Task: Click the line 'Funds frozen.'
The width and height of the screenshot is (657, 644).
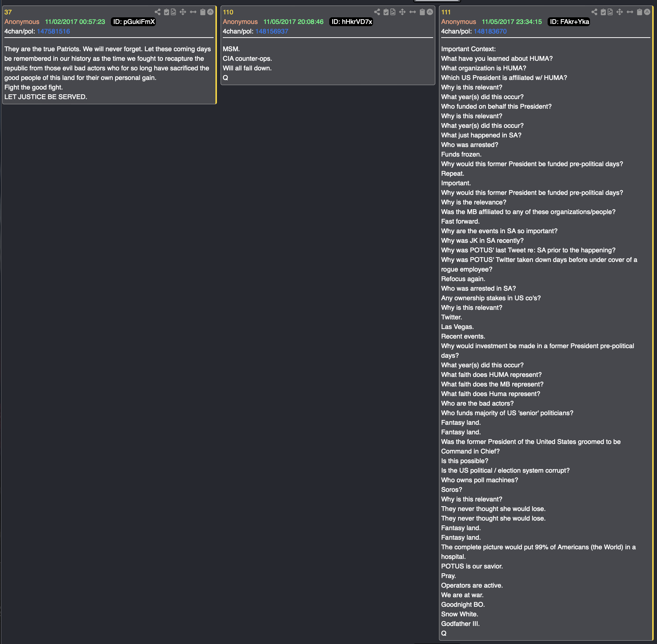Action: click(x=461, y=154)
